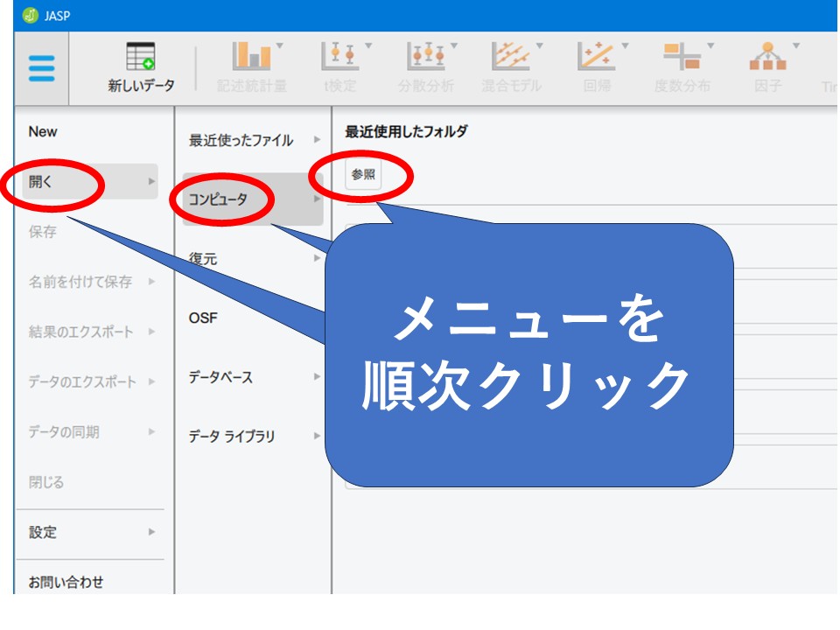Image resolution: width=840 pixels, height=630 pixels.
Task: Select データの同期 menu entry
Action: click(64, 431)
